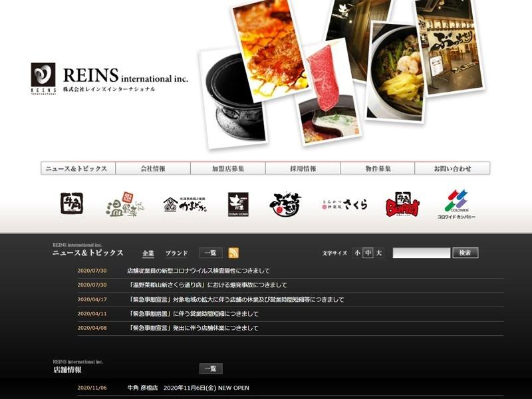Click the orange RSS feed icon

[x=233, y=253]
